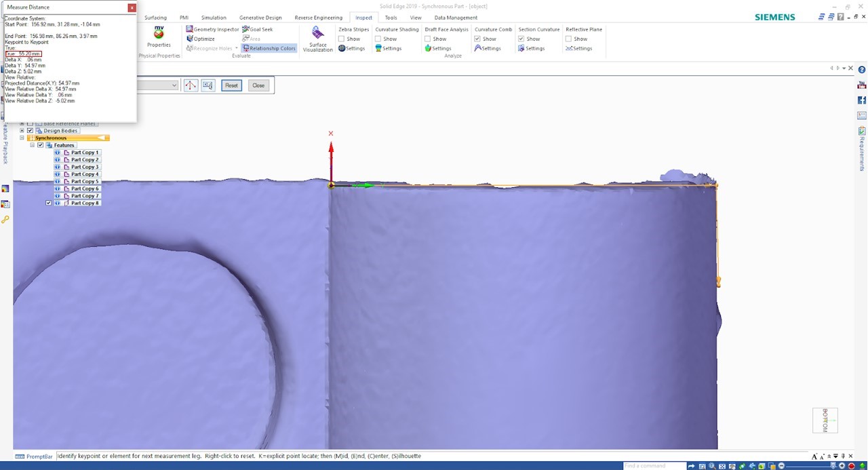868x470 pixels.
Task: Open Zebra Stripes settings
Action: point(351,48)
